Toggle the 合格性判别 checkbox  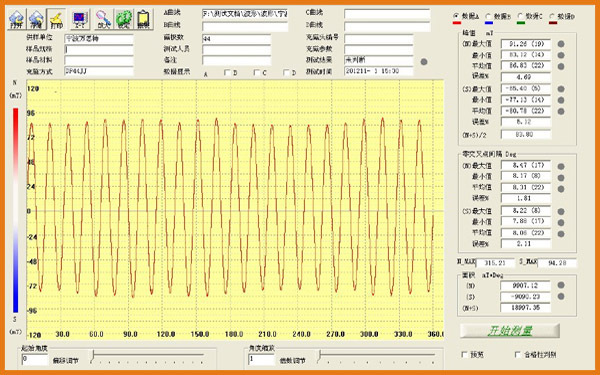coord(518,354)
